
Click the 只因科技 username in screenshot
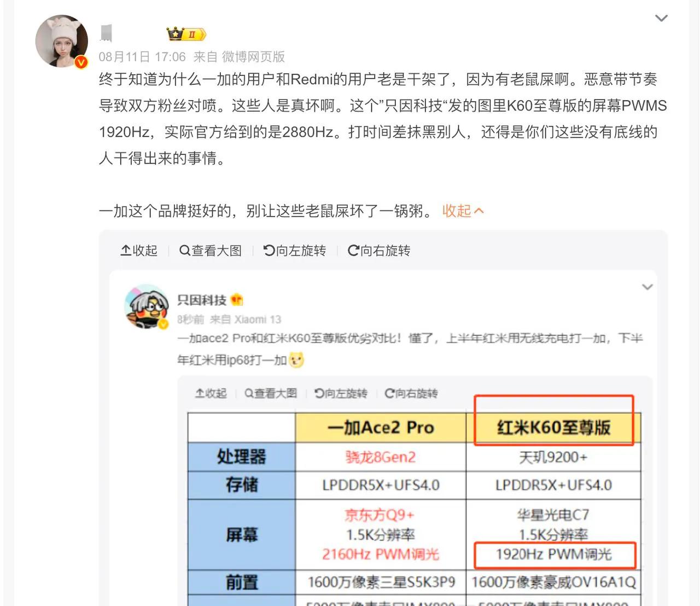pyautogui.click(x=202, y=300)
